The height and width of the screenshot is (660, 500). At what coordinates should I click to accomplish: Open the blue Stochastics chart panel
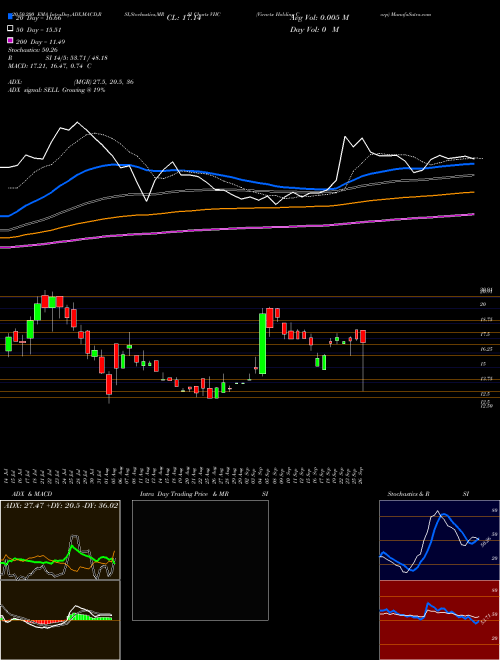(439, 540)
